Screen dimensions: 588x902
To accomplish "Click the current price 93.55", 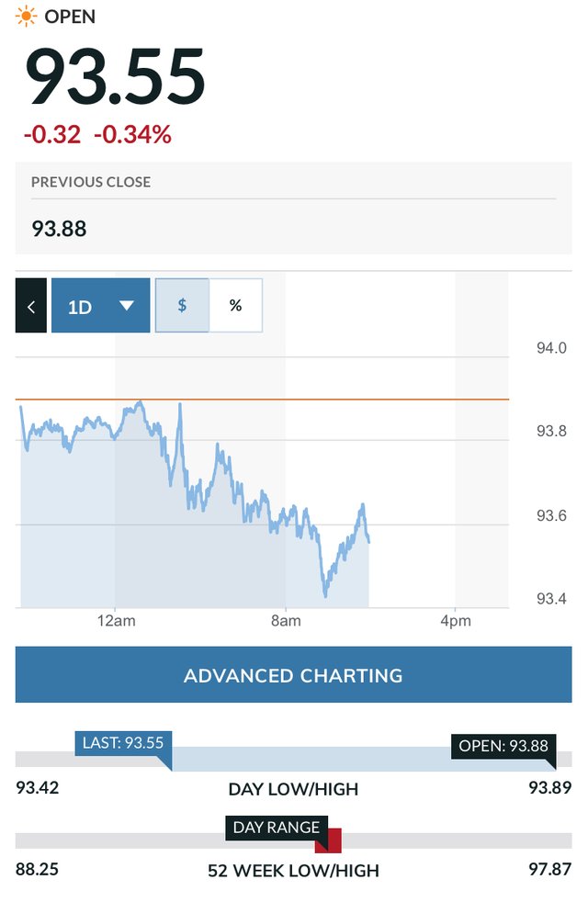I will tap(115, 78).
